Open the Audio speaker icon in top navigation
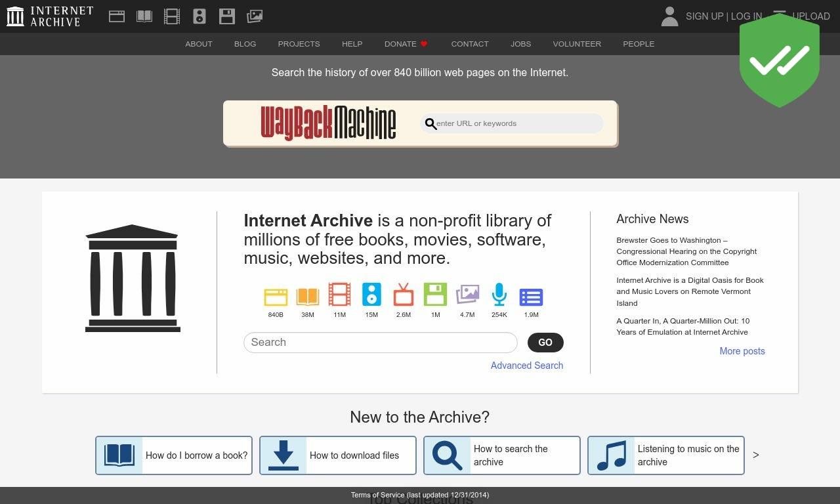 199,16
